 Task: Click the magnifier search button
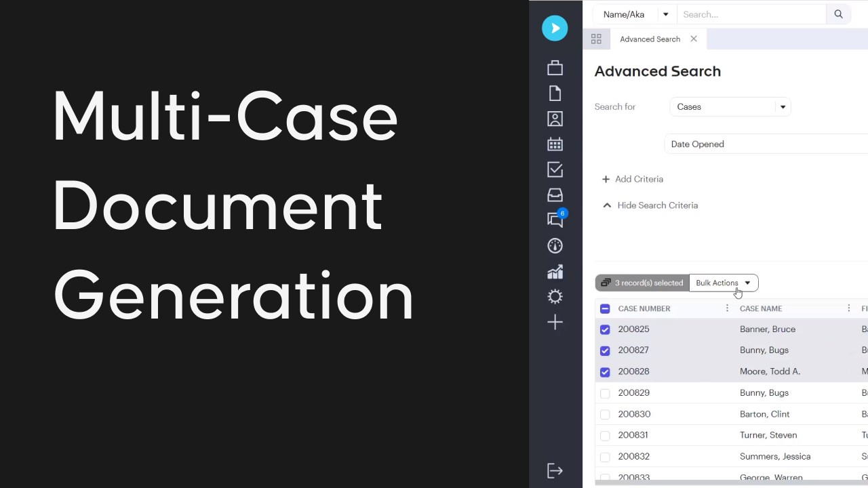[838, 14]
